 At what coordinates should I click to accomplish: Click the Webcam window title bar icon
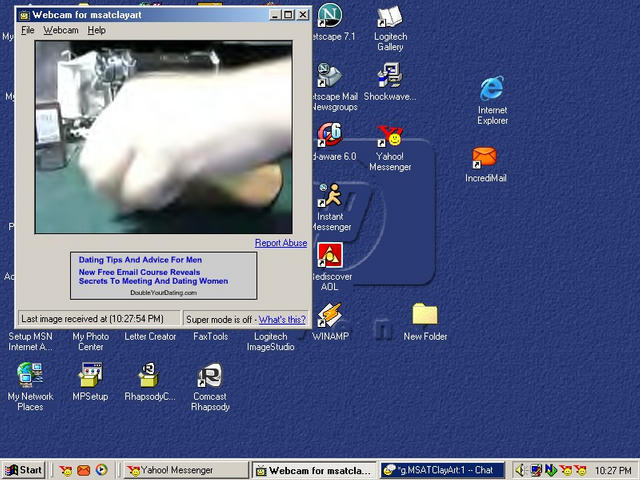coord(24,15)
